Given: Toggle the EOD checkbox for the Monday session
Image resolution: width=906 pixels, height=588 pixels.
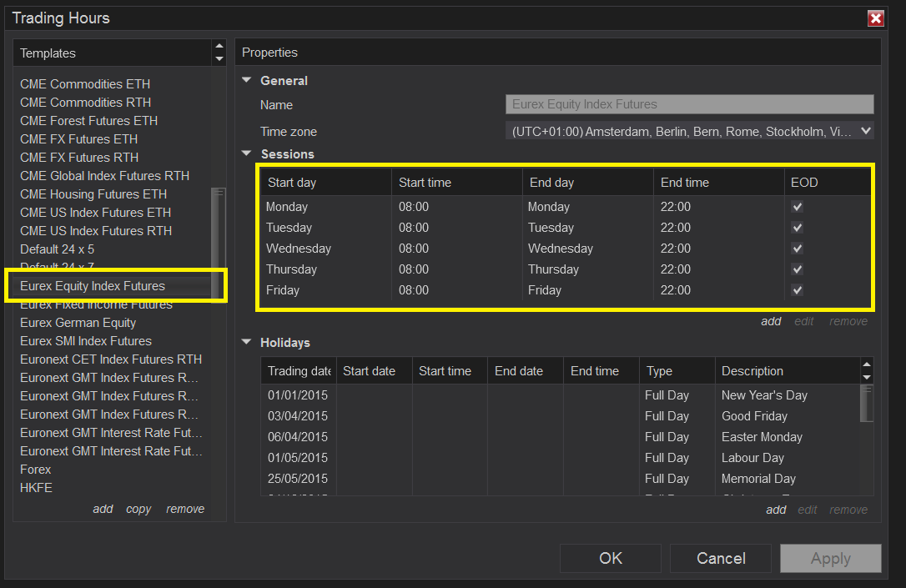Looking at the screenshot, I should coord(797,207).
